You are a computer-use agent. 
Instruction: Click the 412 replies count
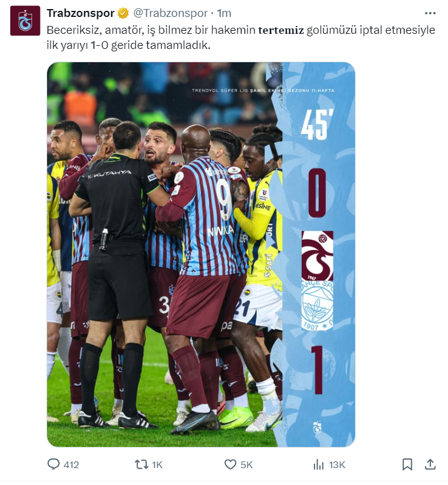point(71,464)
